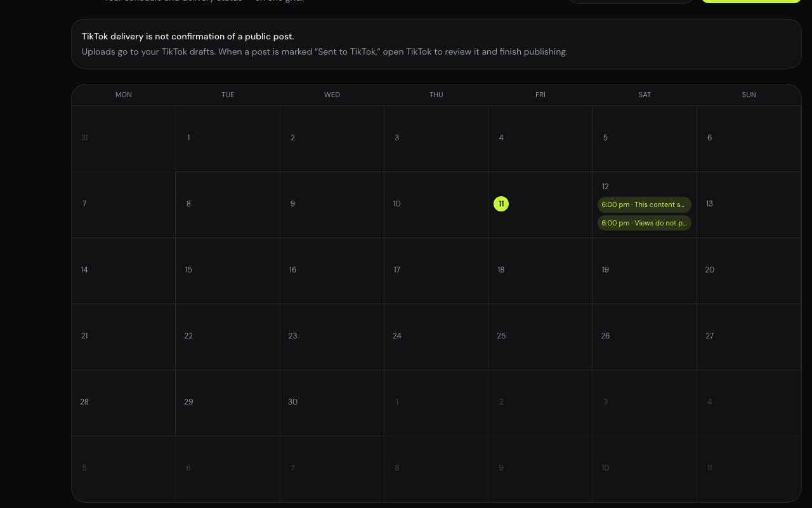Click the "Uploads go to your TikTok drafts" notice text
The width and height of the screenshot is (812, 508).
pos(325,51)
